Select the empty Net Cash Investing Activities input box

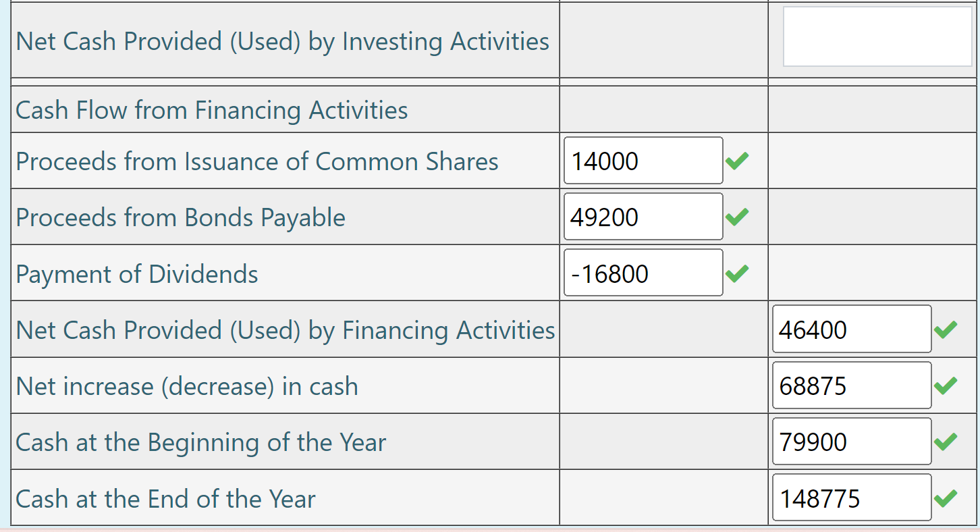877,37
